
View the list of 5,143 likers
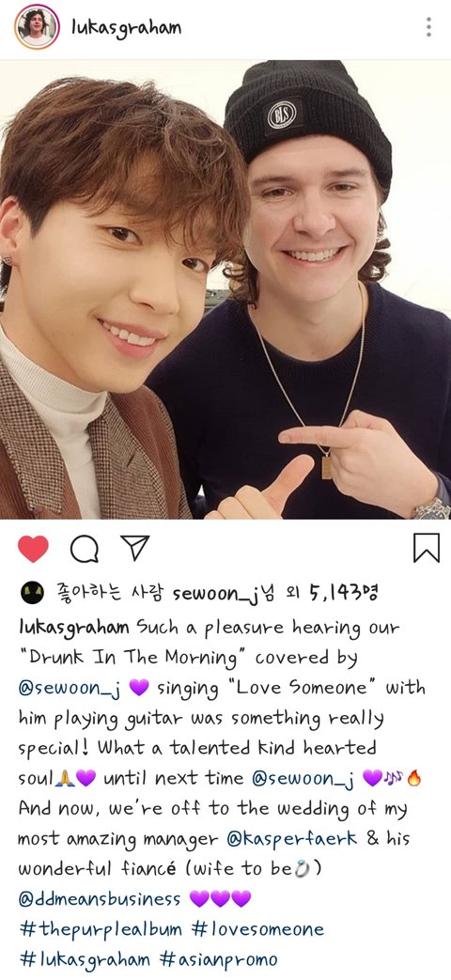(x=344, y=593)
